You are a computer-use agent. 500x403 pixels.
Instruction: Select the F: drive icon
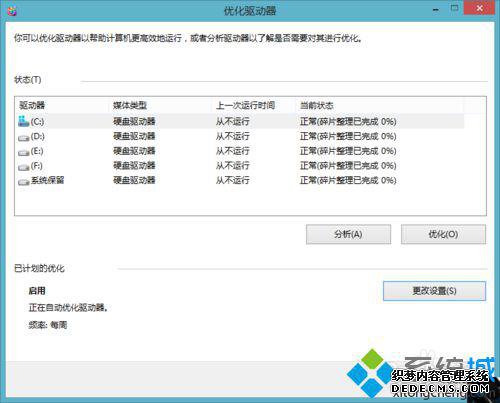coord(23,167)
